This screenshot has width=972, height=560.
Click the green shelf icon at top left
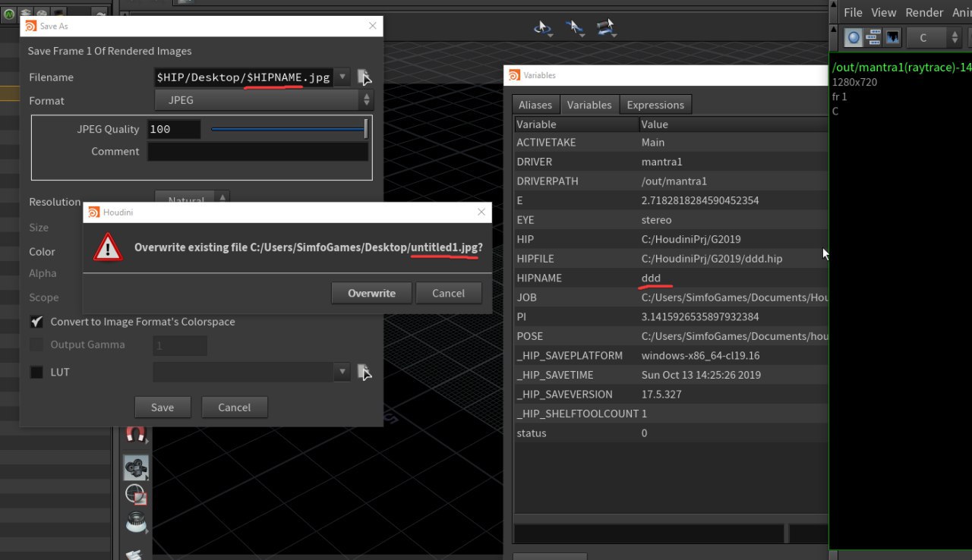pyautogui.click(x=8, y=14)
